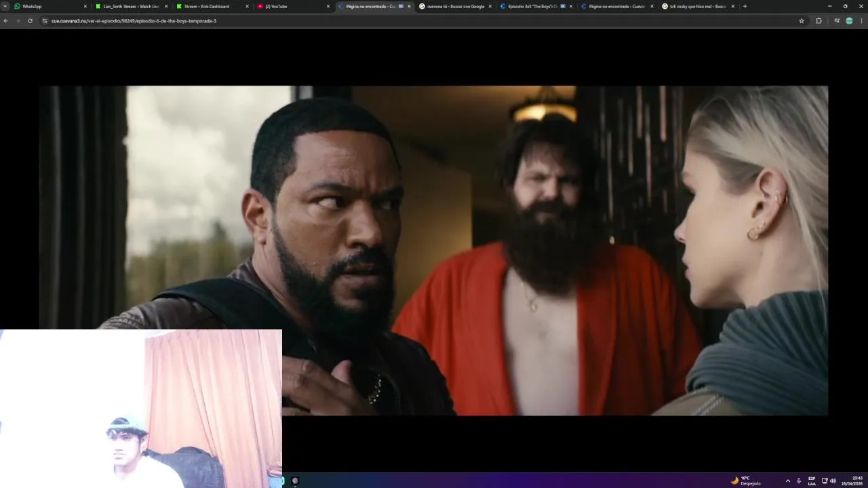Bookmark this page with the star icon
This screenshot has height=488, width=868.
tap(802, 21)
